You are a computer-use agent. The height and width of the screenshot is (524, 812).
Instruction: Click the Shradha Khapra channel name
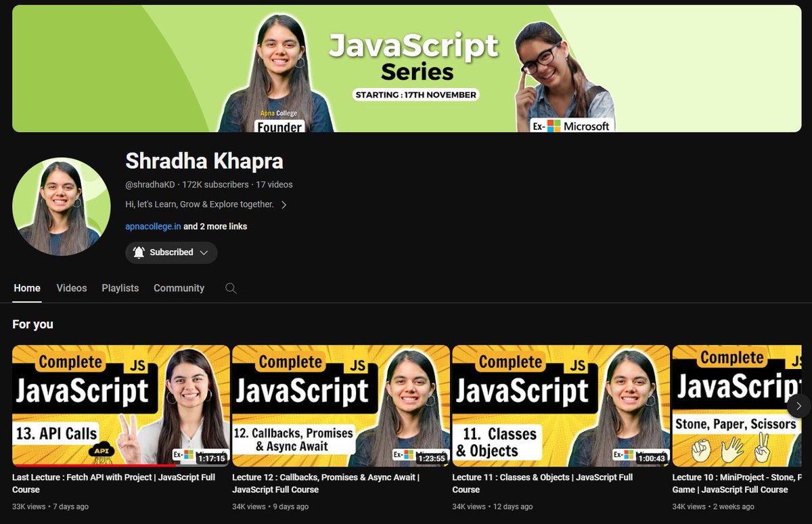[204, 161]
